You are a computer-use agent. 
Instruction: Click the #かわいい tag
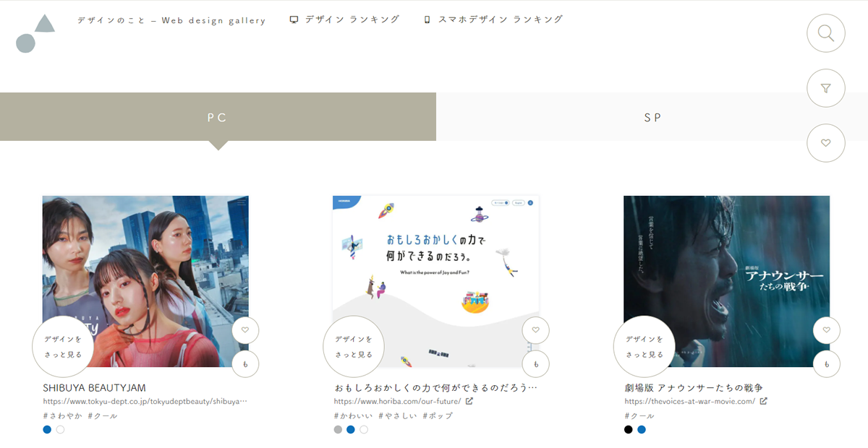(x=353, y=416)
